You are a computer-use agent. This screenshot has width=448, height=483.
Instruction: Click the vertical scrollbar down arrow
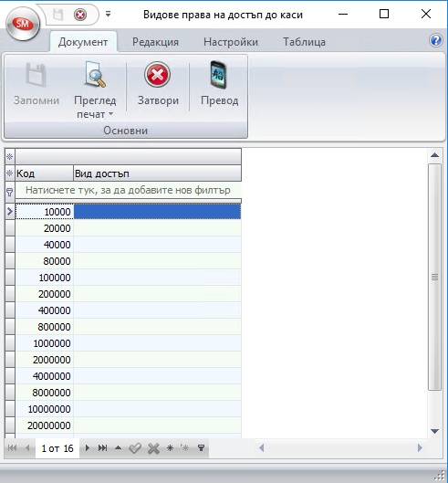[x=434, y=432]
